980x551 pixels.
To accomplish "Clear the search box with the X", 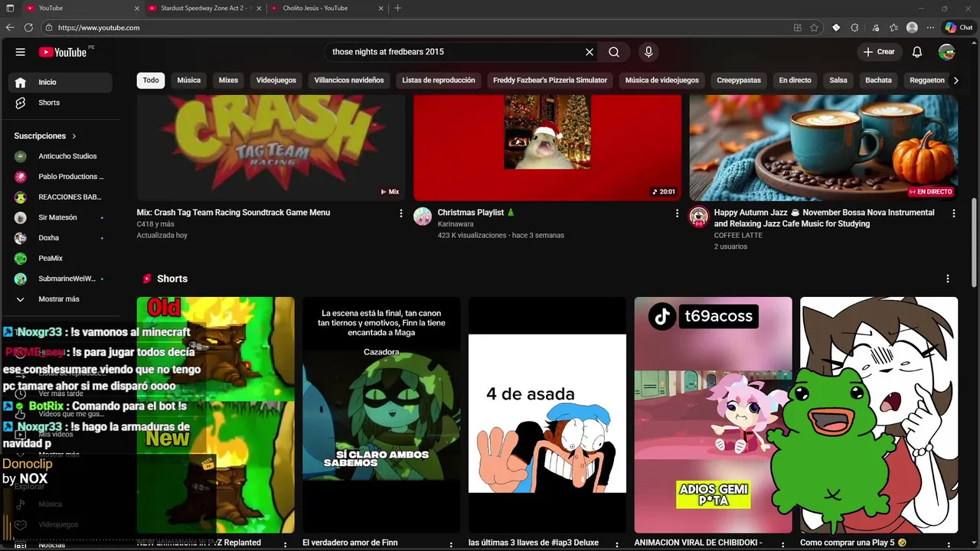I will pyautogui.click(x=590, y=52).
